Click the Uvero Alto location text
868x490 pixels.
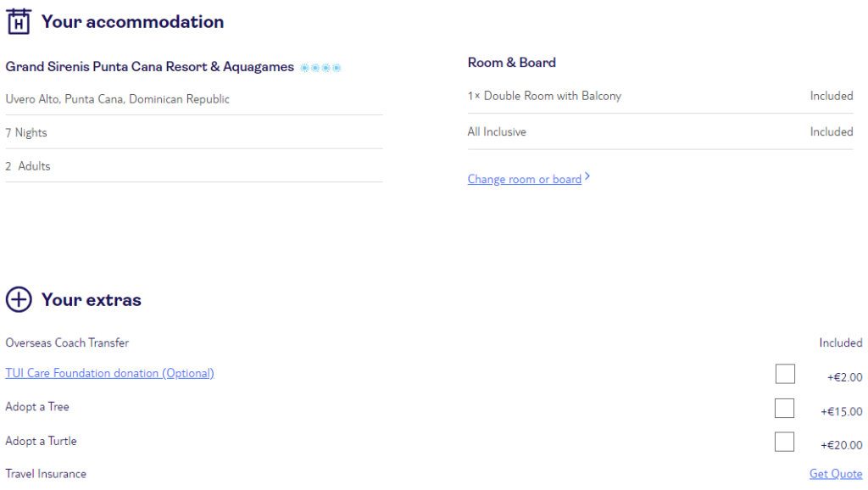click(x=117, y=99)
